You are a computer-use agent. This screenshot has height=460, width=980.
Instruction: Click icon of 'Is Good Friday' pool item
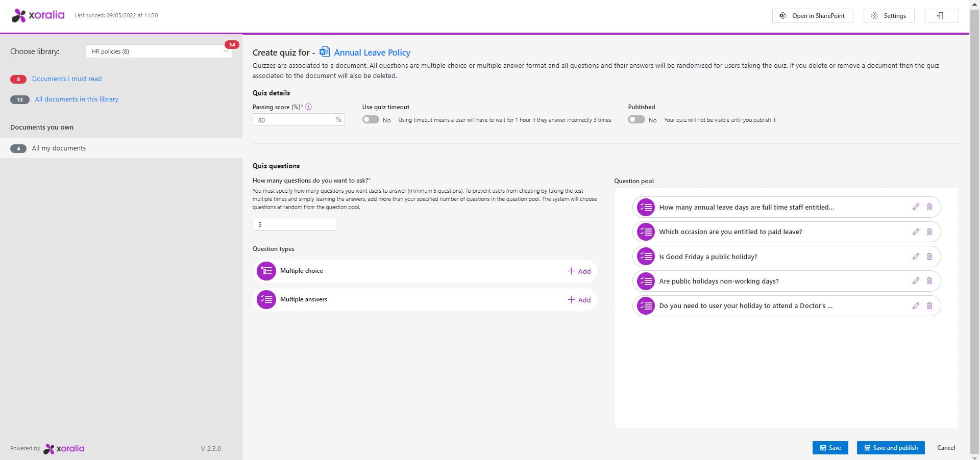[646, 257]
